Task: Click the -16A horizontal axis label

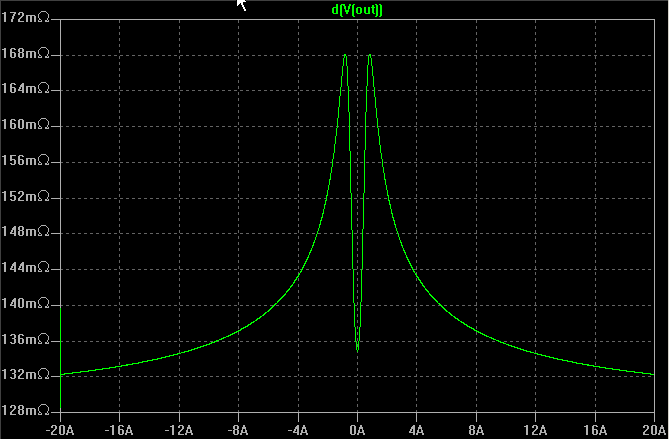Action: (119, 430)
